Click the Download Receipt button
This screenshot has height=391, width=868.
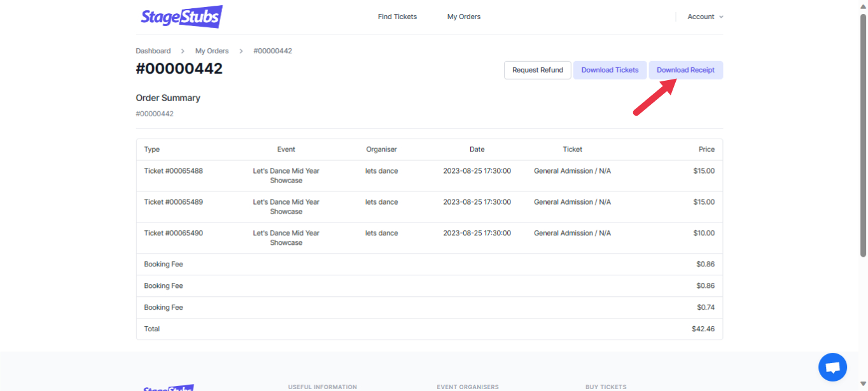[685, 70]
